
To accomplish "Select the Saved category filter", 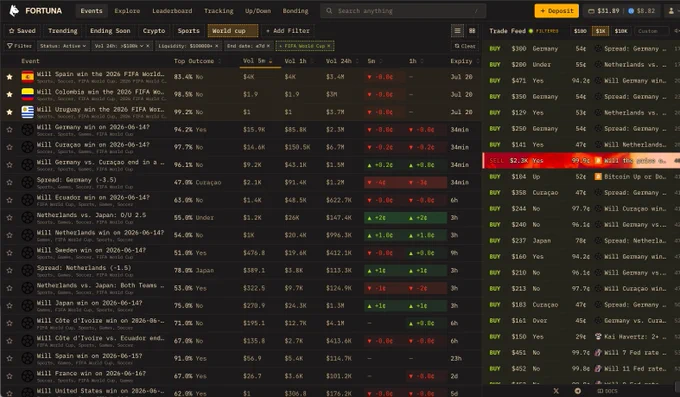I will [22, 31].
